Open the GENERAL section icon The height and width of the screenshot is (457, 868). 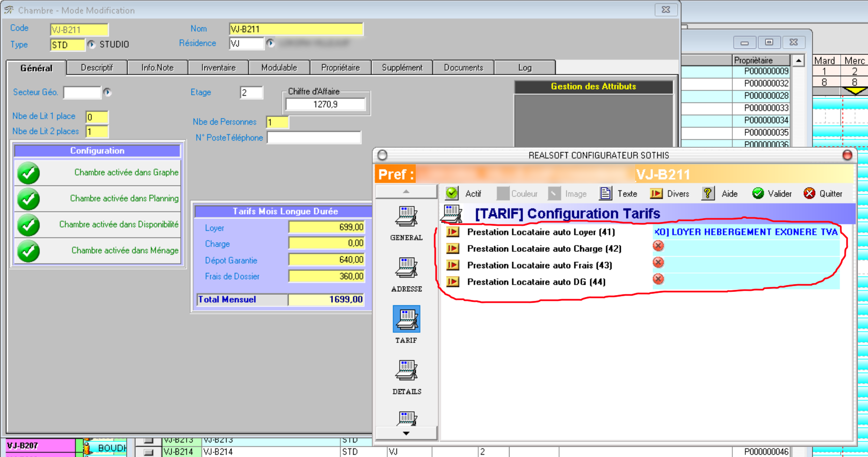pos(406,217)
